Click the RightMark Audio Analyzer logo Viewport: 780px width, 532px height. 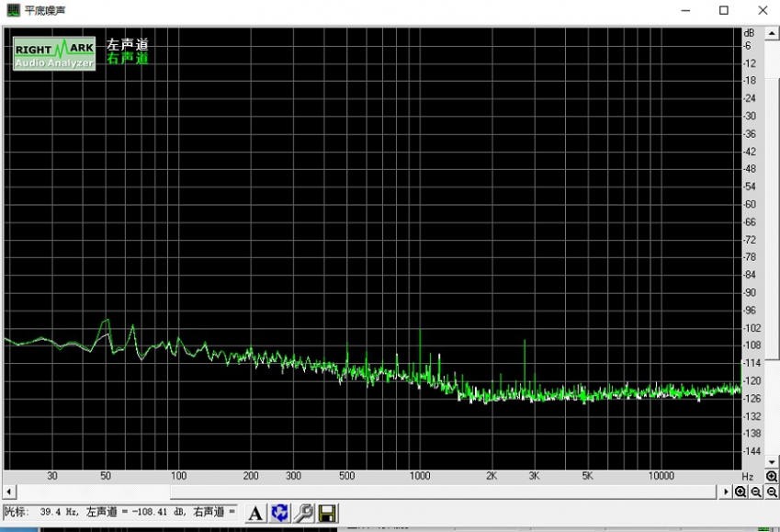click(x=52, y=52)
